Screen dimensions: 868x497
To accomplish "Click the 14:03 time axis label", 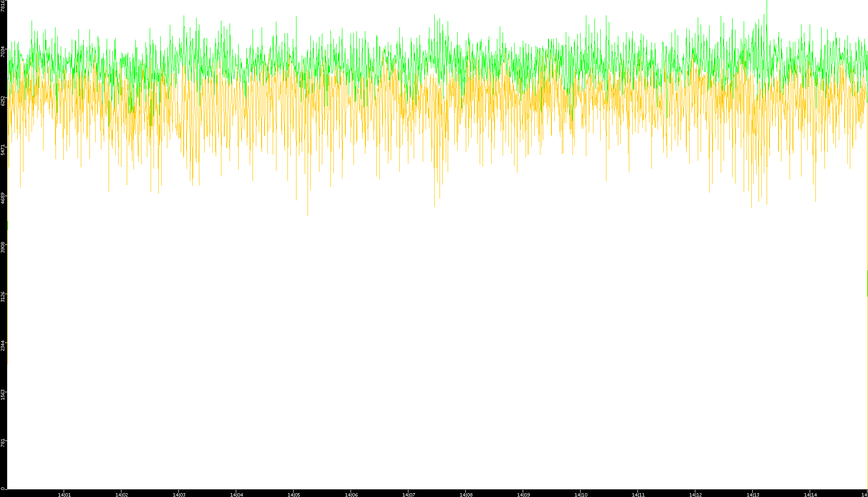I will (x=179, y=494).
